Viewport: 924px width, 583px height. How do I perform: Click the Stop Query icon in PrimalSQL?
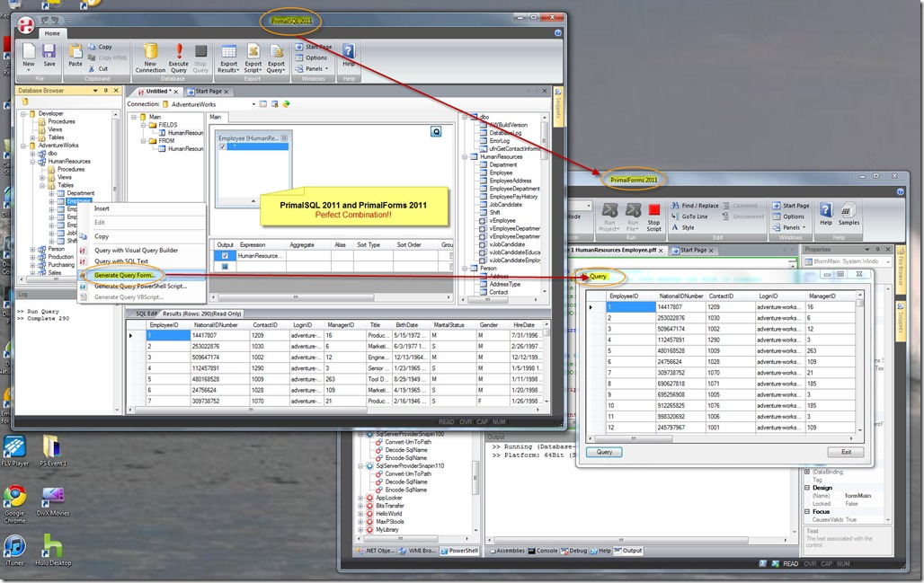click(201, 51)
